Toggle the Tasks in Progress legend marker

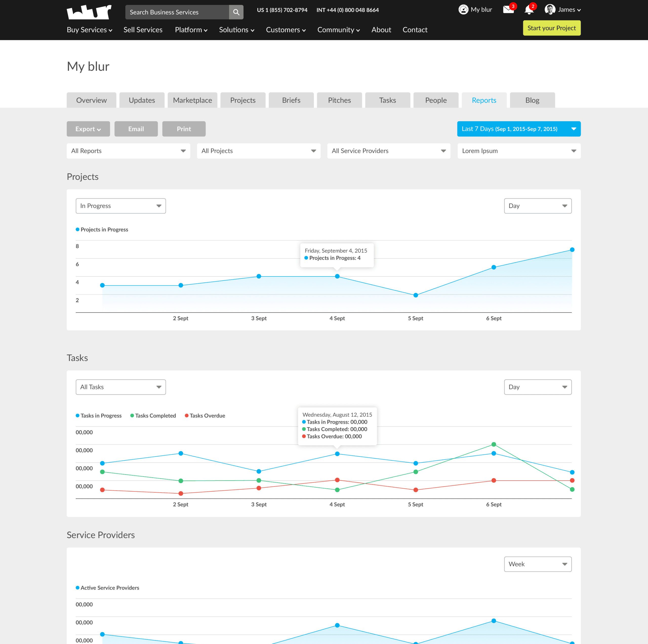(78, 416)
